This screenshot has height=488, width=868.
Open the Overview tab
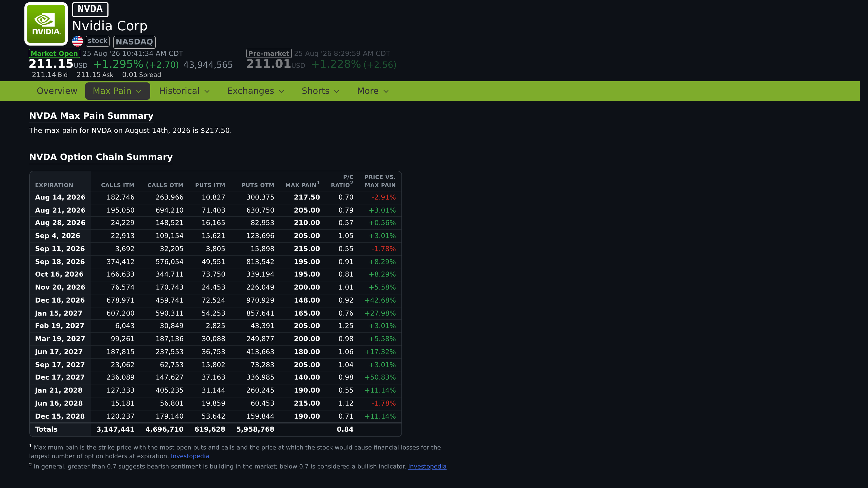(x=57, y=91)
